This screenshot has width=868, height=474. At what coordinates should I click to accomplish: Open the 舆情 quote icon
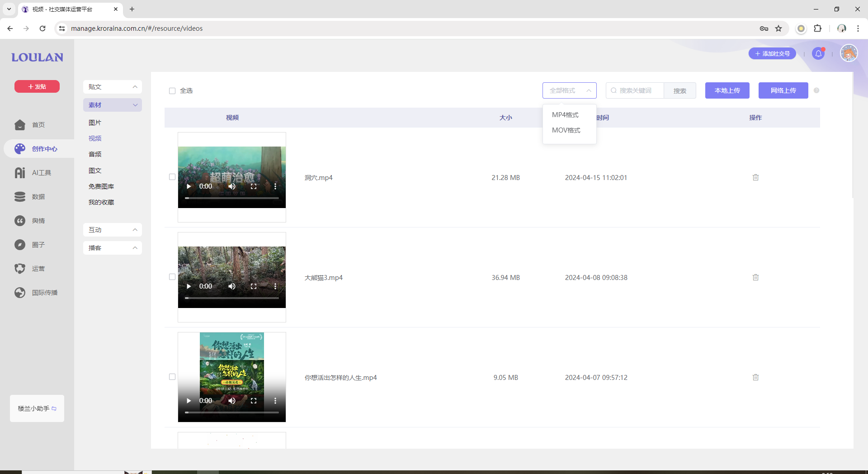coord(20,221)
